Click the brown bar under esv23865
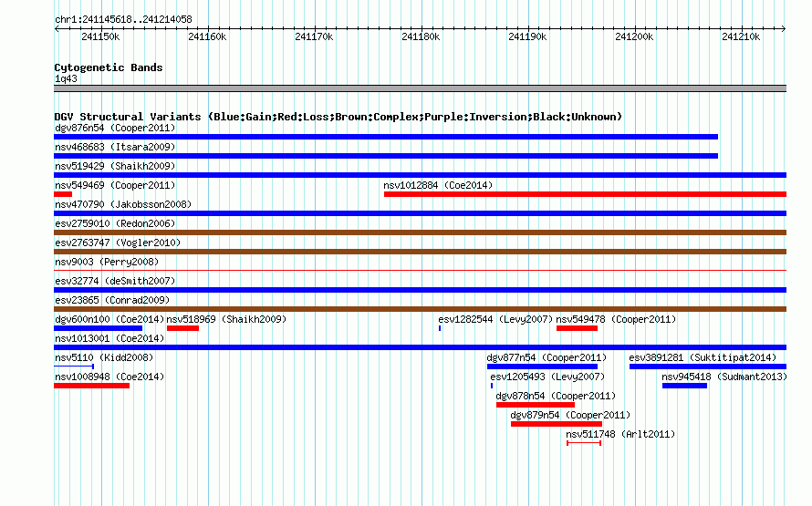 pos(420,309)
